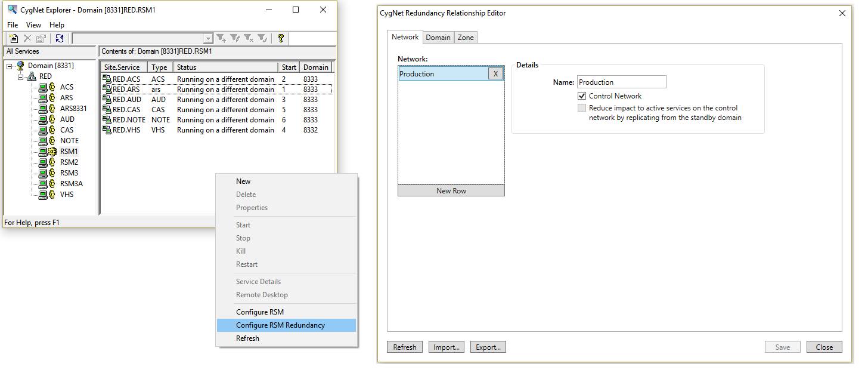This screenshot has width=868, height=382.
Task: Click the Refresh arrows toolbar icon
Action: [x=60, y=38]
